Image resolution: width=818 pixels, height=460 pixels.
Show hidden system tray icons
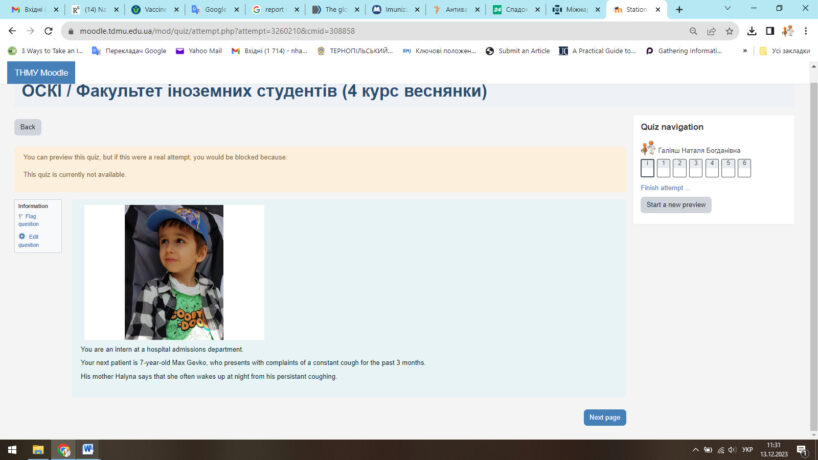click(696, 450)
